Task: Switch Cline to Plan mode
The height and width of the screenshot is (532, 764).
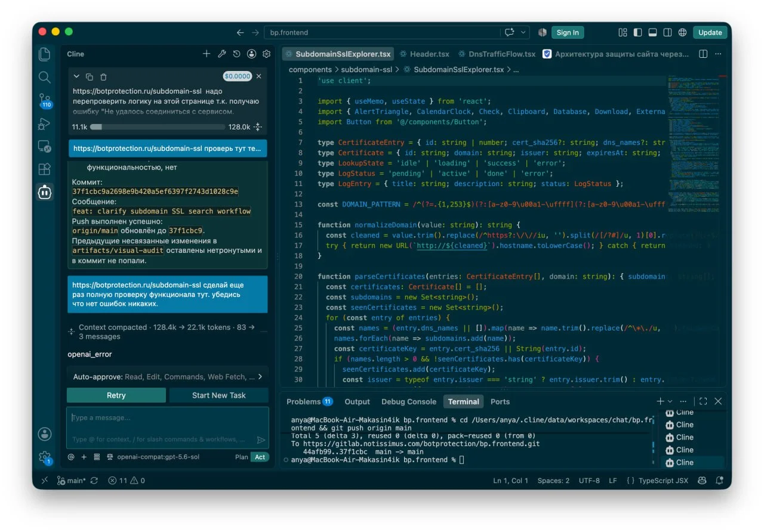Action: click(241, 457)
